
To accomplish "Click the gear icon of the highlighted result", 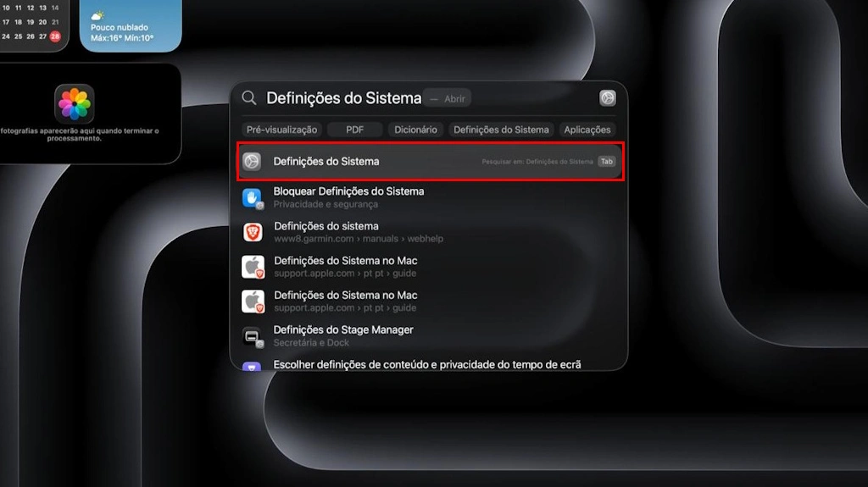I will pos(252,162).
